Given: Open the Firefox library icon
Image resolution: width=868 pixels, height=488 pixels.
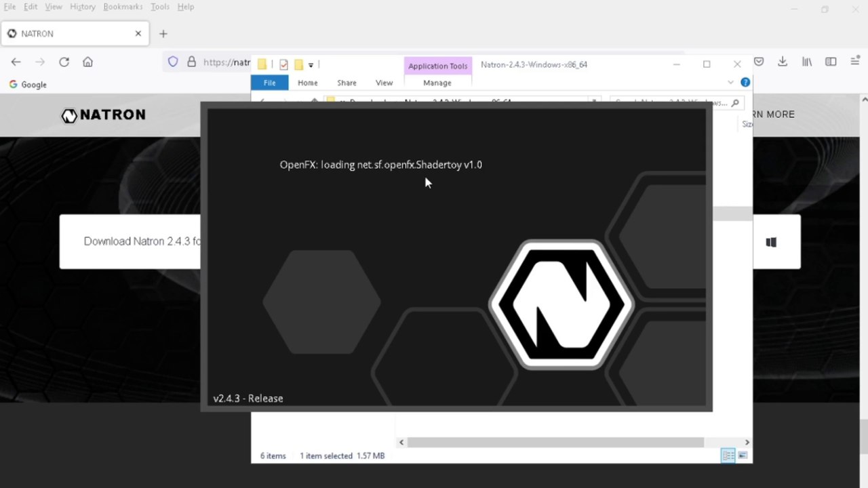Looking at the screenshot, I should pyautogui.click(x=807, y=62).
